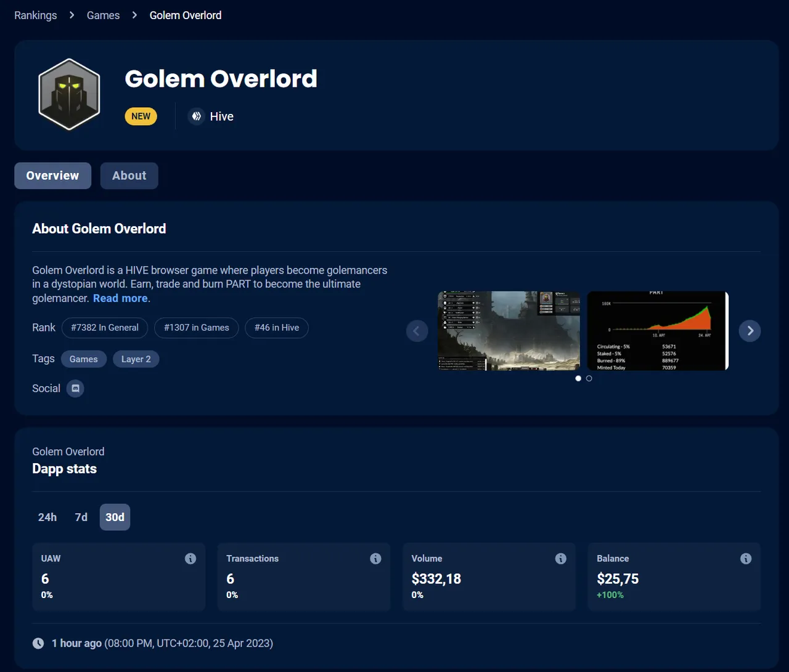Image resolution: width=789 pixels, height=672 pixels.
Task: Click the breadcrumb chevron after Rankings
Action: tap(72, 15)
